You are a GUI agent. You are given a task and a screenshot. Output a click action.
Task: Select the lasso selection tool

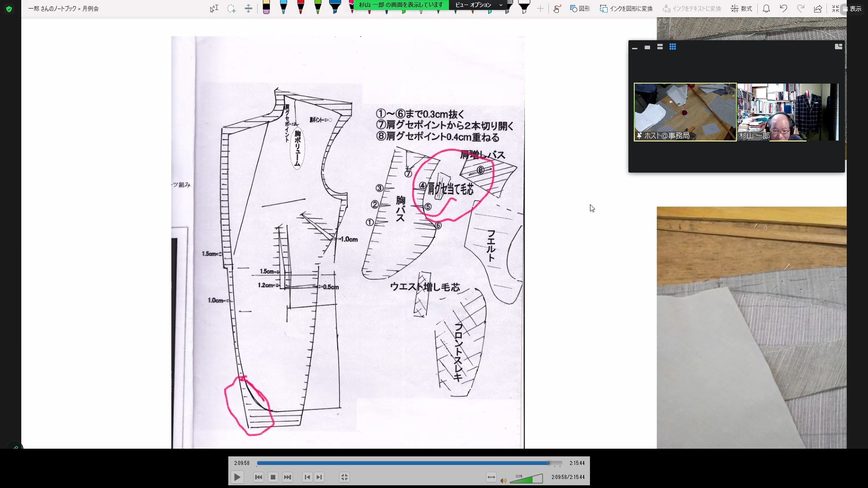pyautogui.click(x=231, y=9)
